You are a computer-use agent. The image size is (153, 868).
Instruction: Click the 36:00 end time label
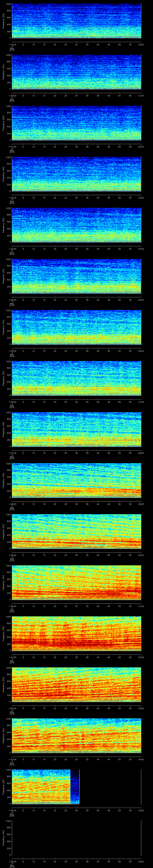[x=141, y=861]
